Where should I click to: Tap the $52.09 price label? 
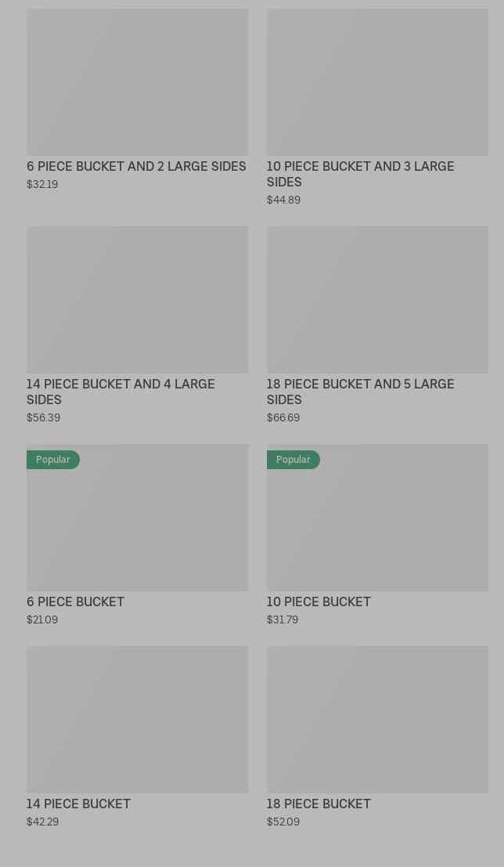[x=283, y=822]
